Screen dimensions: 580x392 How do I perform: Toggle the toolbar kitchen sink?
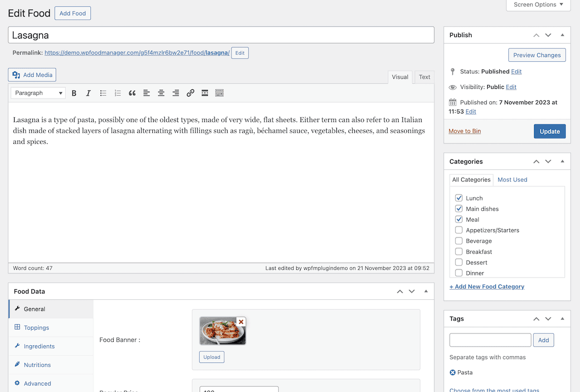pos(219,93)
